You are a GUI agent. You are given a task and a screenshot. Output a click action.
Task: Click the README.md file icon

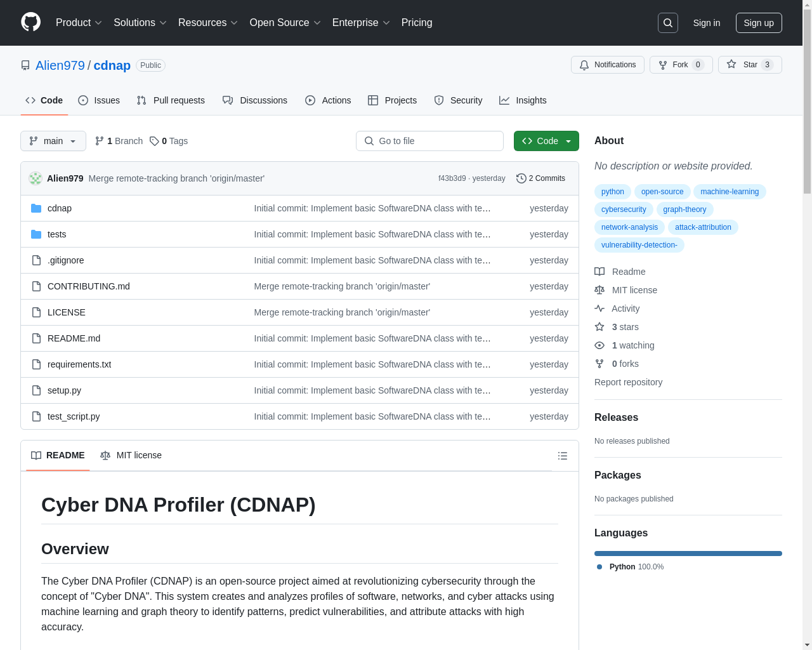pyautogui.click(x=36, y=338)
